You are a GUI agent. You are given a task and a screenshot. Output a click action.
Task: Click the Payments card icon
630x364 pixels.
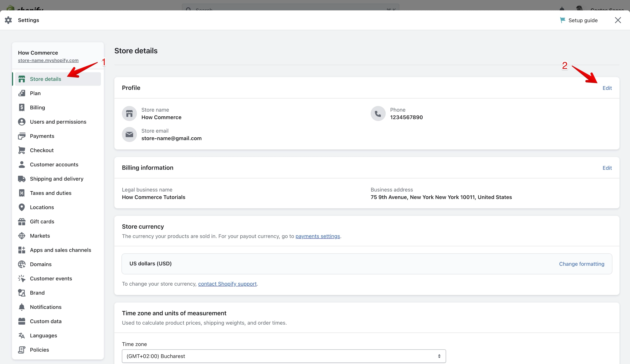point(22,136)
